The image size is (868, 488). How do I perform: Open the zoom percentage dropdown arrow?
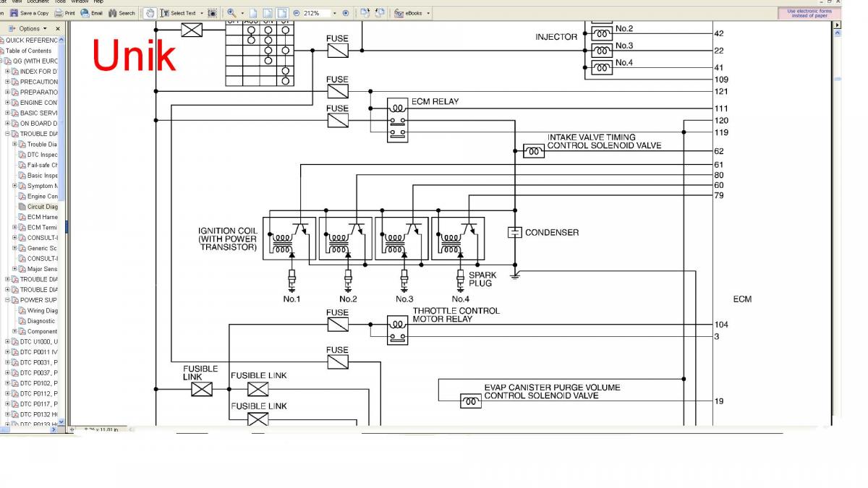(x=335, y=13)
